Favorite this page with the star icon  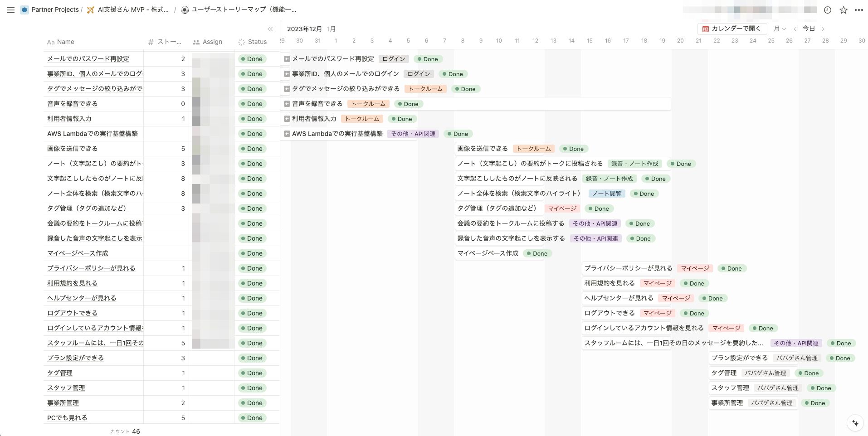point(844,10)
